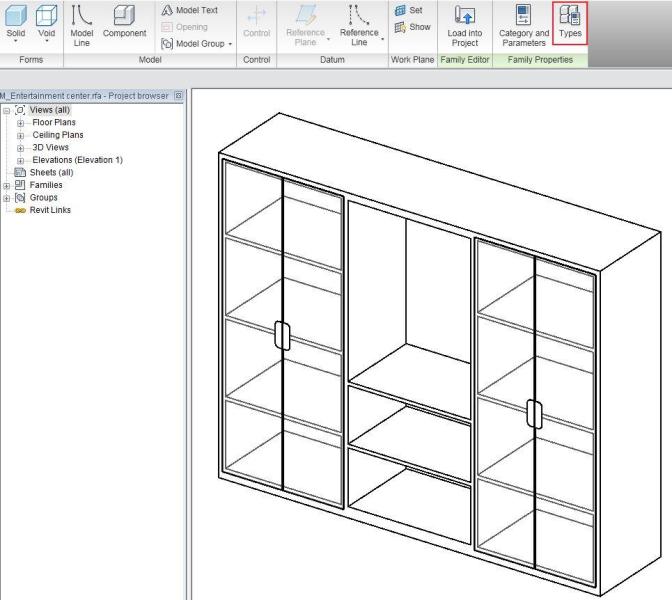Select the Reference Line tool
Image resolution: width=672 pixels, height=600 pixels.
pos(359,25)
